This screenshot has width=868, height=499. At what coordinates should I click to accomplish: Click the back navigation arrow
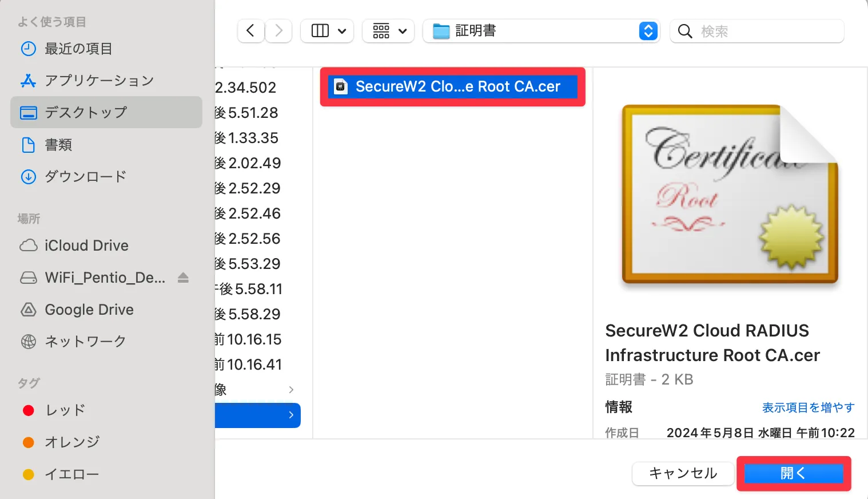click(x=250, y=31)
